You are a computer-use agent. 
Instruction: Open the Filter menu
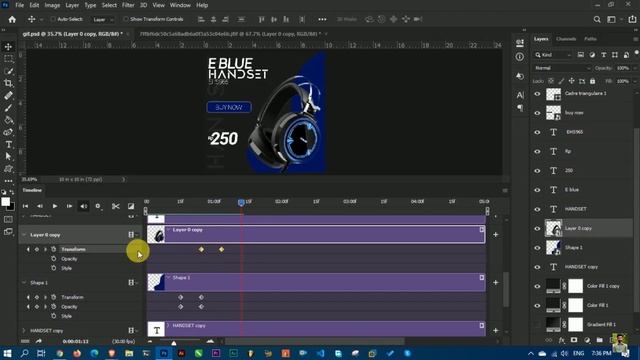pos(128,5)
